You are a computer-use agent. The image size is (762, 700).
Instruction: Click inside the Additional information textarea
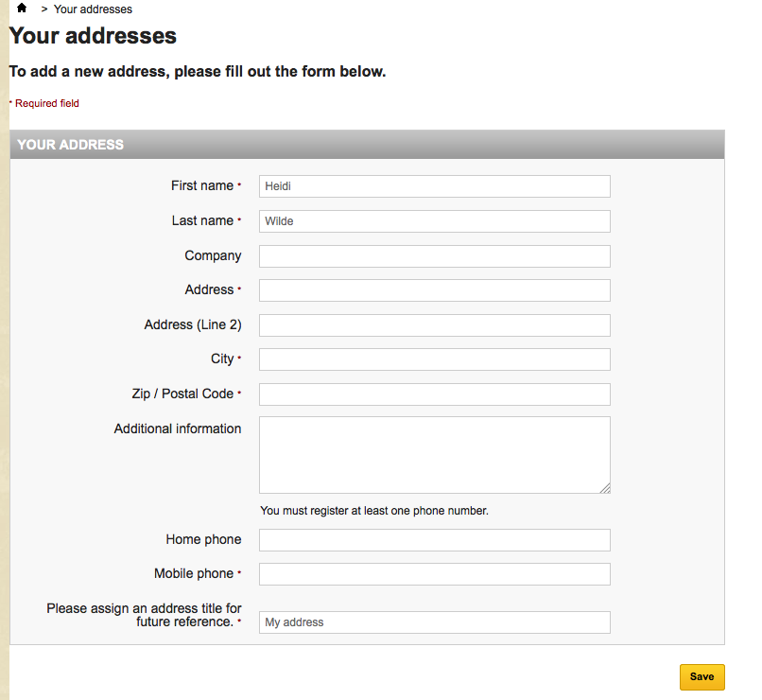434,454
